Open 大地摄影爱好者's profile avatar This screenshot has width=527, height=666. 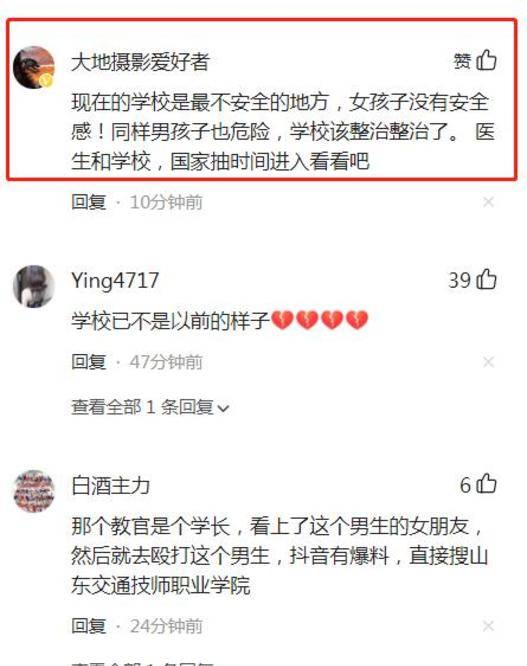[34, 67]
